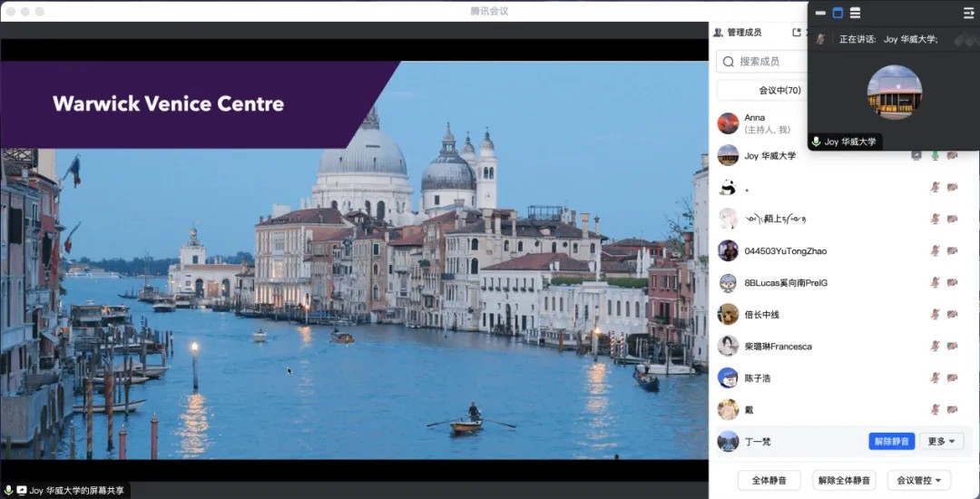Image resolution: width=980 pixels, height=499 pixels.
Task: Click camera icon for 柴璐琳Francesca
Action: pyautogui.click(x=953, y=346)
